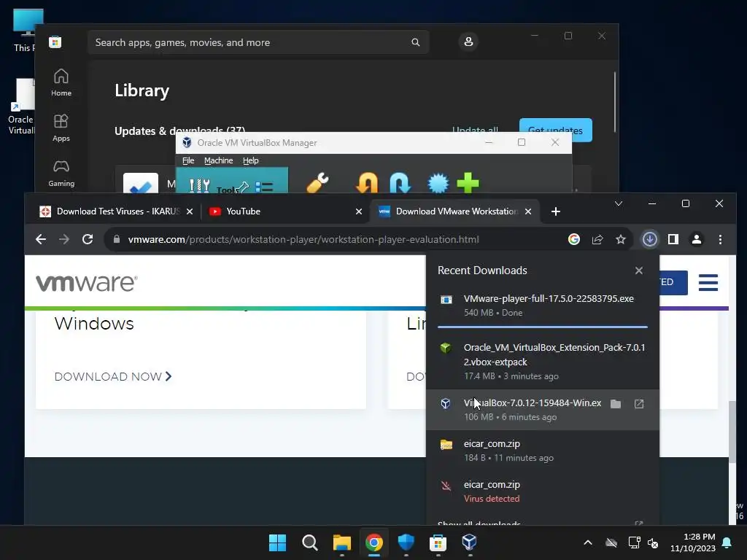Open Windows Security from taskbar
Image resolution: width=747 pixels, height=560 pixels.
point(406,542)
